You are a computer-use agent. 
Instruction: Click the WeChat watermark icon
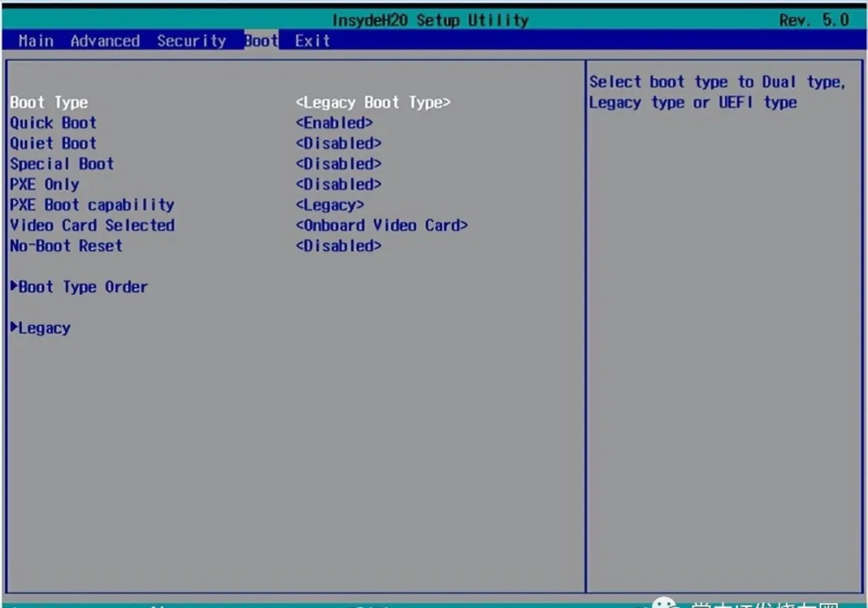pos(665,601)
